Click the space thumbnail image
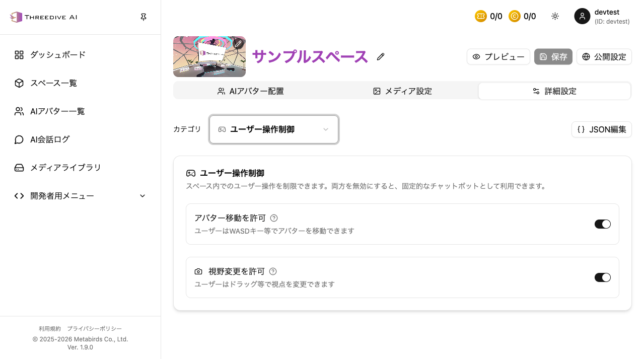Viewport: 644px width, 359px height. 209,56
